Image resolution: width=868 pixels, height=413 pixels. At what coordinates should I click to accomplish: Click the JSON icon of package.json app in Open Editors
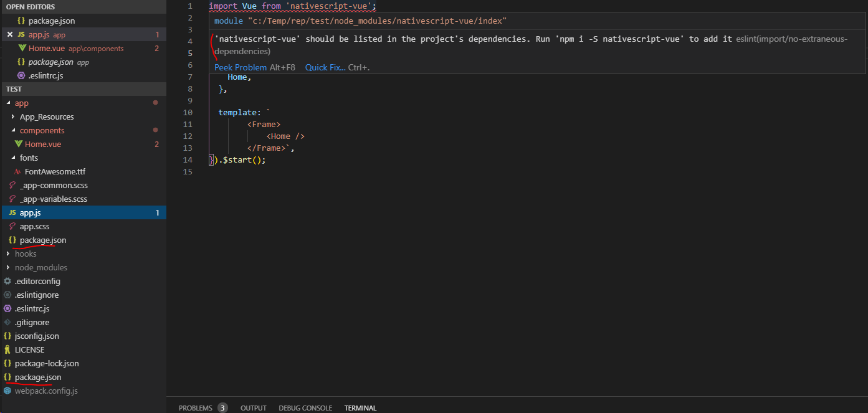tap(21, 62)
